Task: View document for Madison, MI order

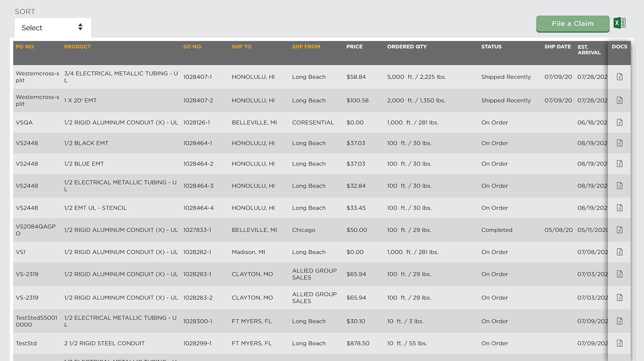Action: pos(619,252)
